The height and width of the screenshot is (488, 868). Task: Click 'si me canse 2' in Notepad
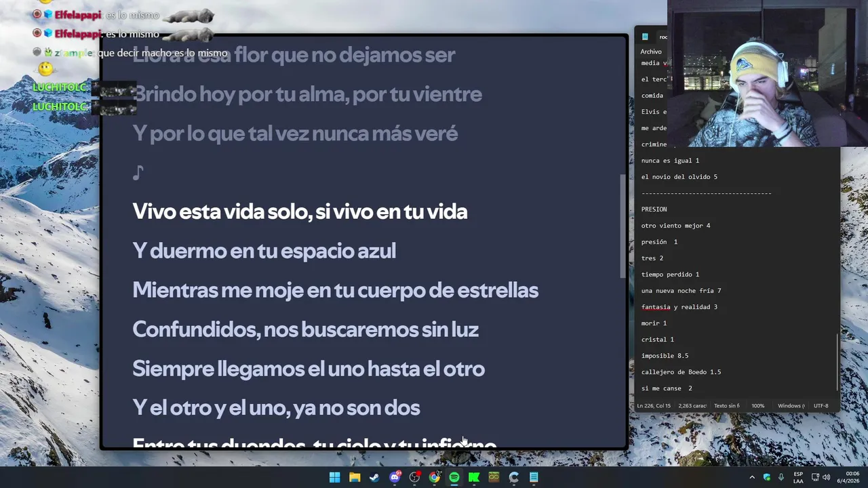click(x=667, y=388)
